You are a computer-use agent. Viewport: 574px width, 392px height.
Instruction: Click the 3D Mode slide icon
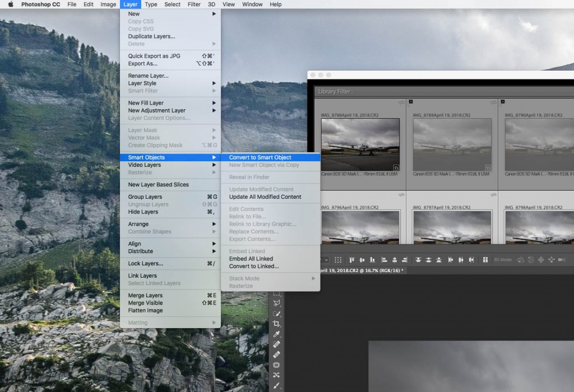[x=552, y=260]
